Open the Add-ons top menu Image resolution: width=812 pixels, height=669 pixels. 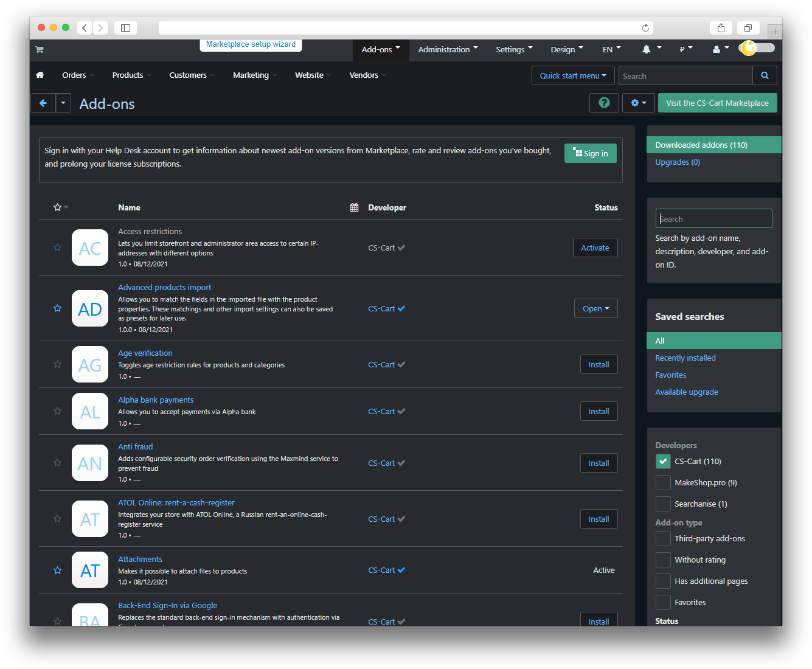381,50
